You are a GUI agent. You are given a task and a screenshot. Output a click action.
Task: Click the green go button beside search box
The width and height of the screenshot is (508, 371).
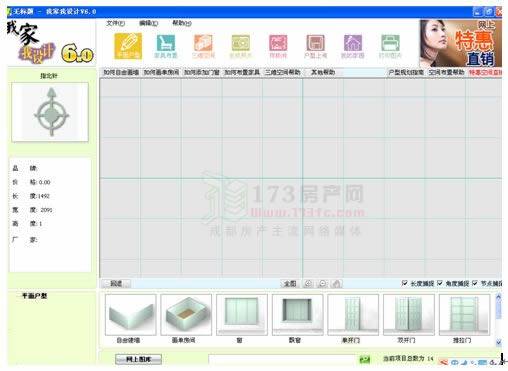tap(365, 359)
